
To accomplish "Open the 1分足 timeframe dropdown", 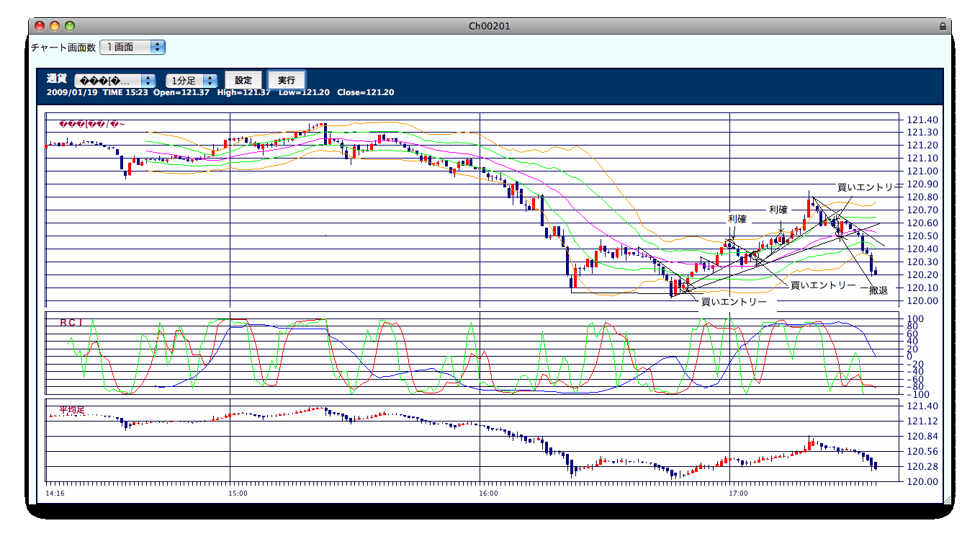I will 192,81.
